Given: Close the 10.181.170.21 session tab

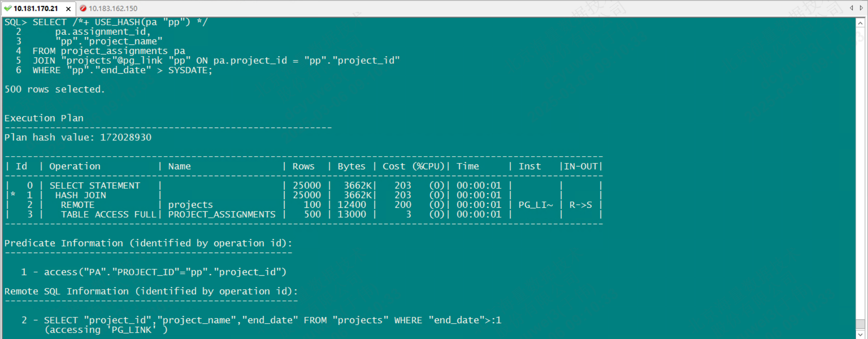Looking at the screenshot, I should click(x=68, y=9).
